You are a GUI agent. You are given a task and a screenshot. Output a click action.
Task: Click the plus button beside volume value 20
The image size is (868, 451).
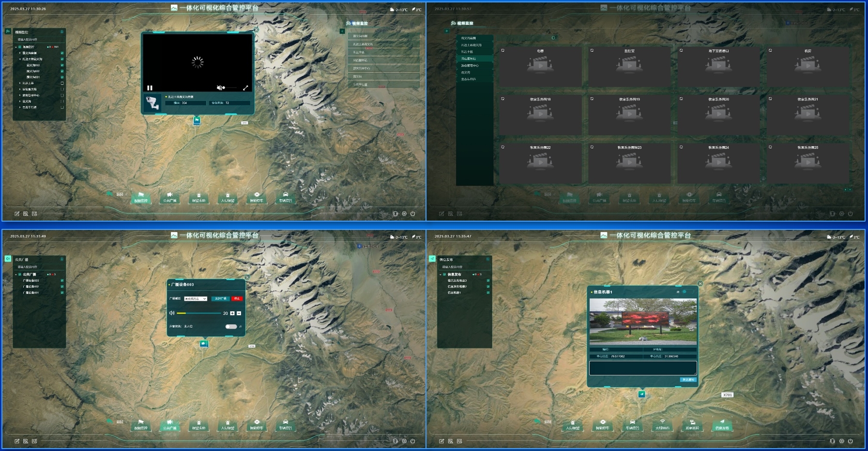tap(232, 313)
